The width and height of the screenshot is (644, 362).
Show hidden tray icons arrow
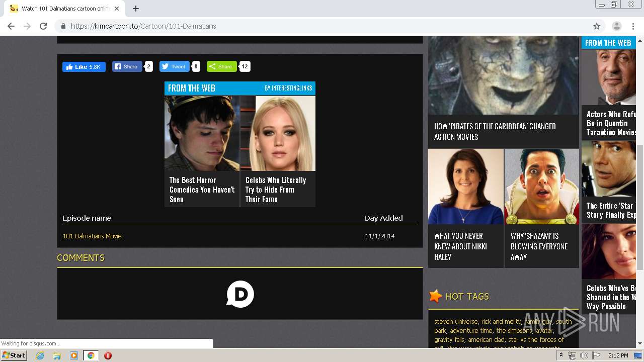pyautogui.click(x=561, y=355)
